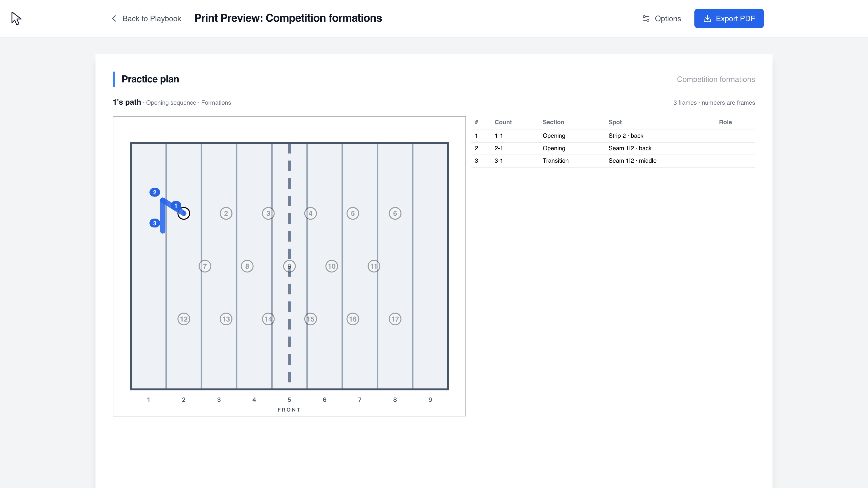Click the Export PDF button
This screenshot has height=488, width=868.
pos(729,18)
